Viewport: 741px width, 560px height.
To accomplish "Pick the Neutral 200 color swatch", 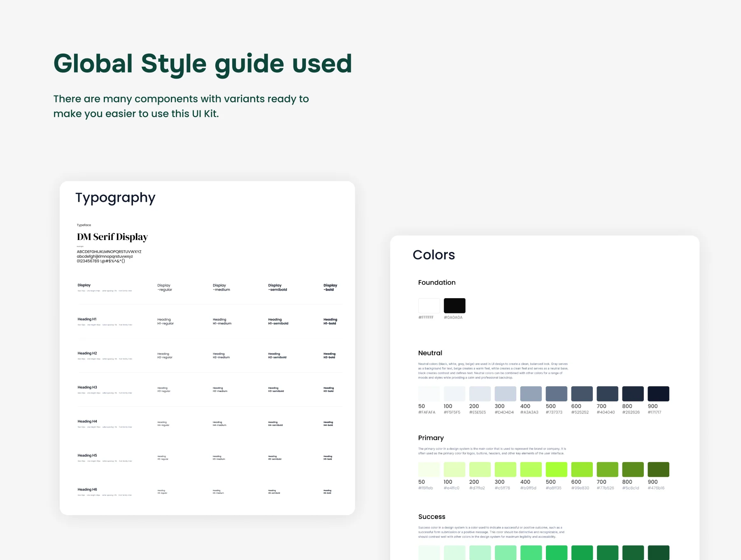I will [x=480, y=394].
